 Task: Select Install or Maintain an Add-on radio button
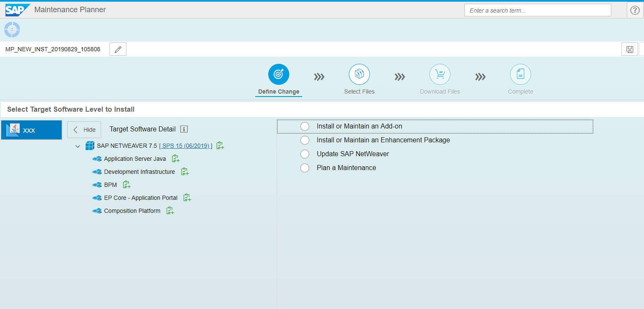305,126
